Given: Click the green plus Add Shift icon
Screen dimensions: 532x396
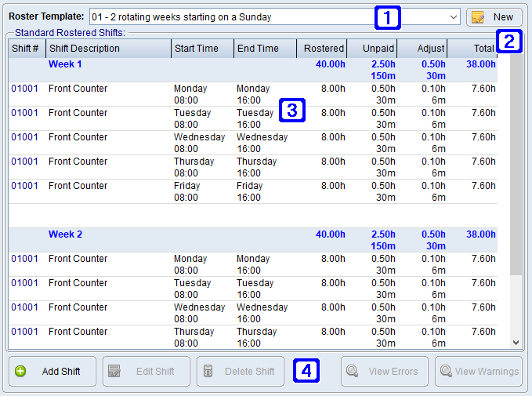Looking at the screenshot, I should [x=21, y=371].
